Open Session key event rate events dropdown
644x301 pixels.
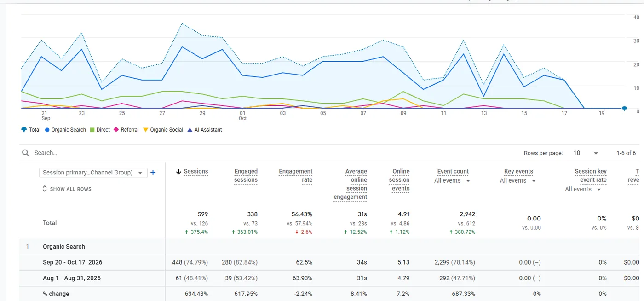583,189
